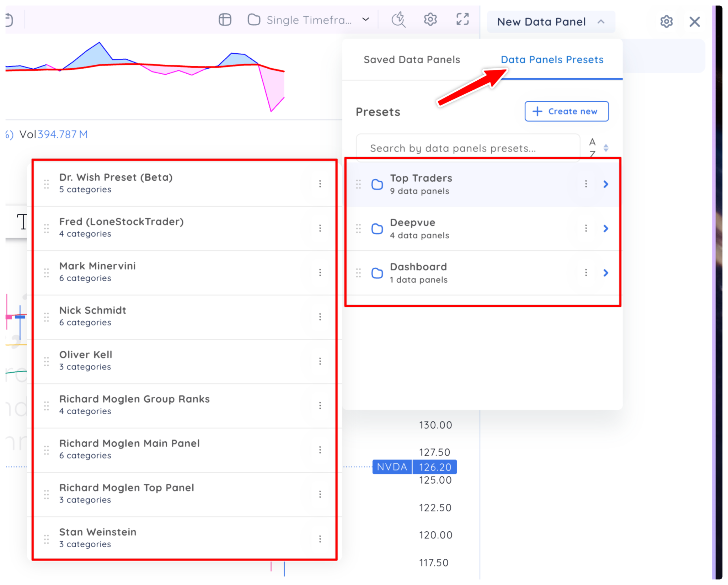Click the quick search lightning icon
This screenshot has height=585, width=728.
tap(398, 20)
